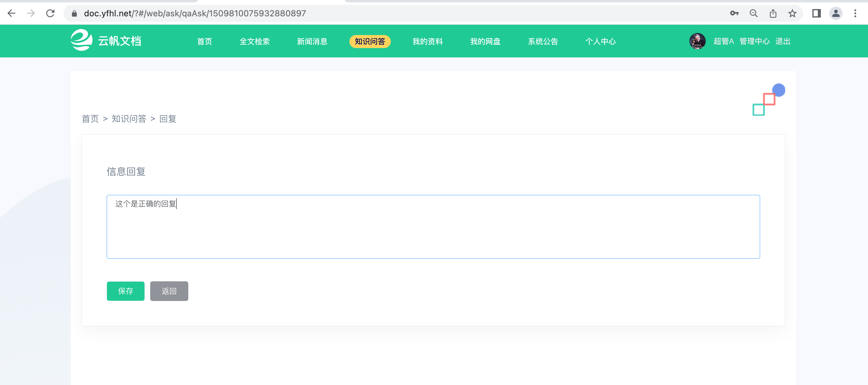Click the 云帆文档 logo
Image resolution: width=868 pixels, height=385 pixels.
106,40
